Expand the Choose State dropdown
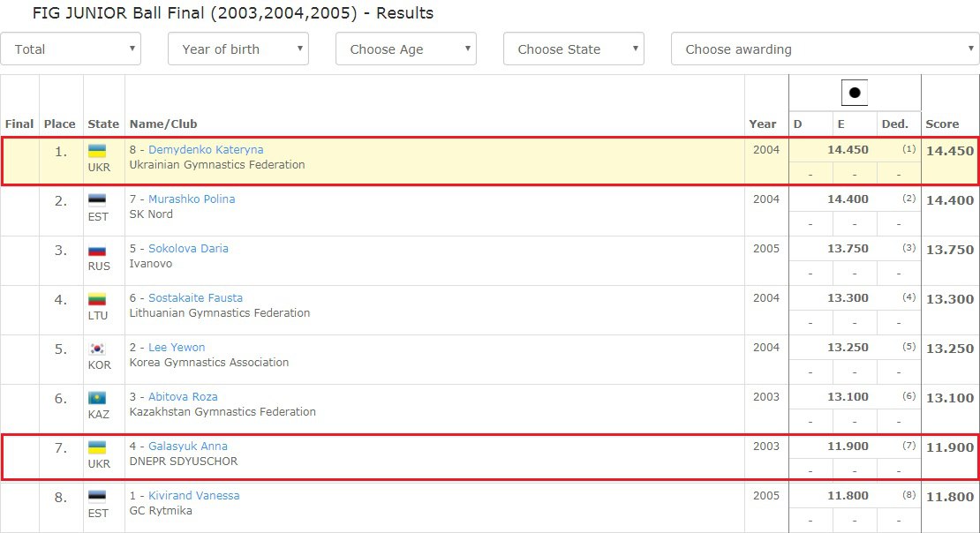 point(574,49)
